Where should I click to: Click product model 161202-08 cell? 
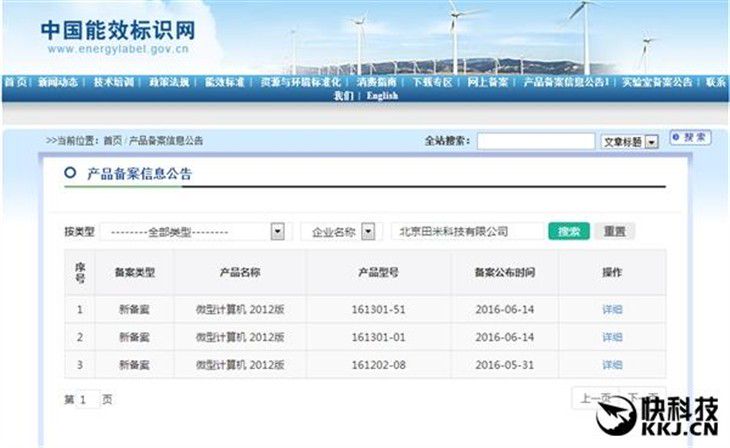pyautogui.click(x=379, y=365)
